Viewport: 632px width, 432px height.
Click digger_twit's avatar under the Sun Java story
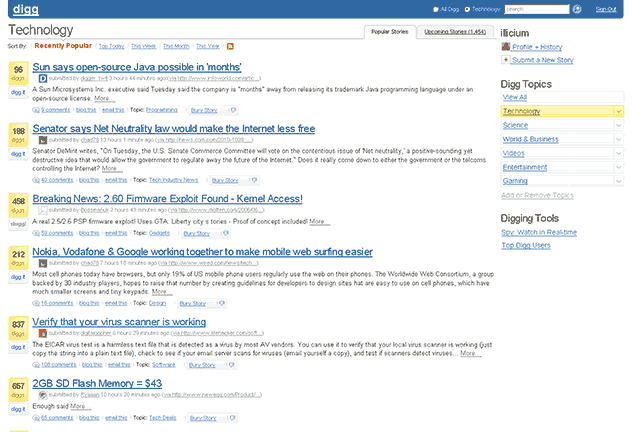coord(43,78)
